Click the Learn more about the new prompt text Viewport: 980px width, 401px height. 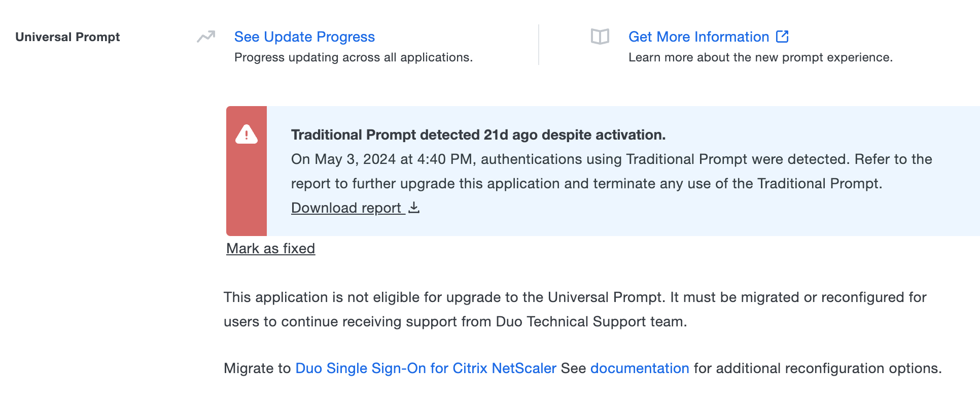[x=760, y=57]
